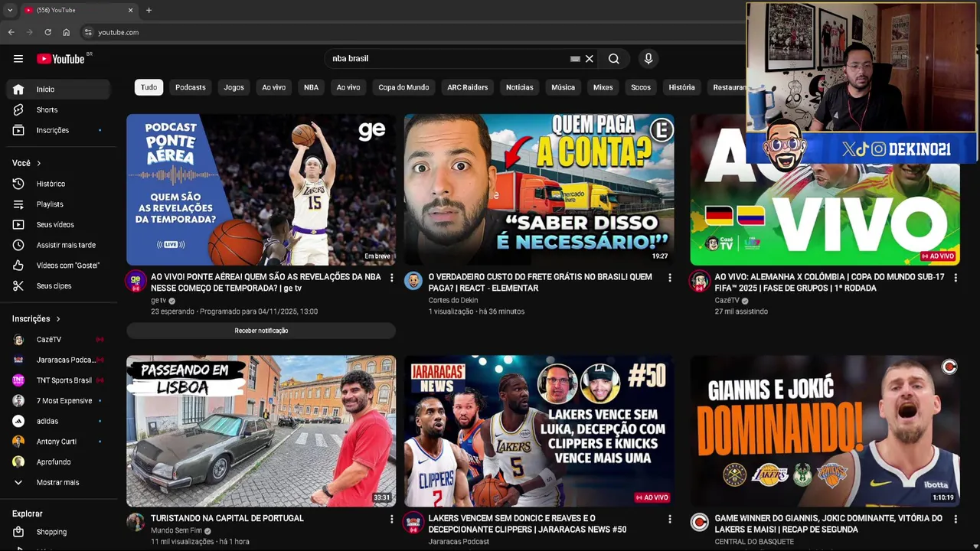Select the História filter chip

point(681,87)
